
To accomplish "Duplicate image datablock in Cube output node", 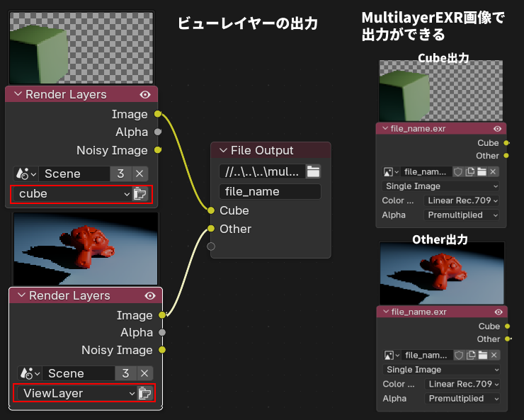I will (x=469, y=171).
